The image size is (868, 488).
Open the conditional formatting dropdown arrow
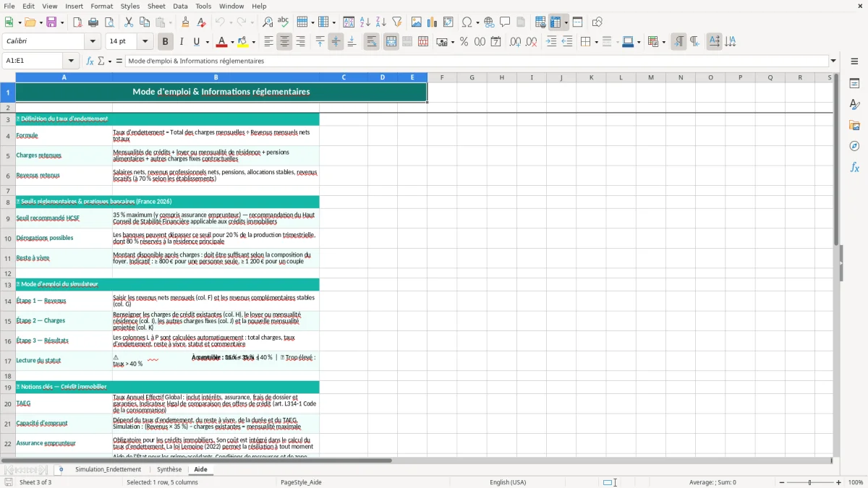click(663, 42)
